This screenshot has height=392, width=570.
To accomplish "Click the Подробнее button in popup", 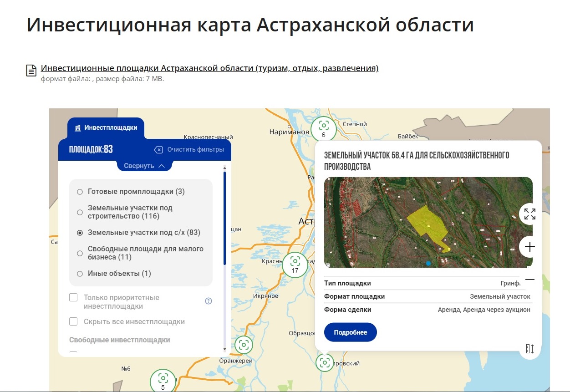I will coord(351,332).
